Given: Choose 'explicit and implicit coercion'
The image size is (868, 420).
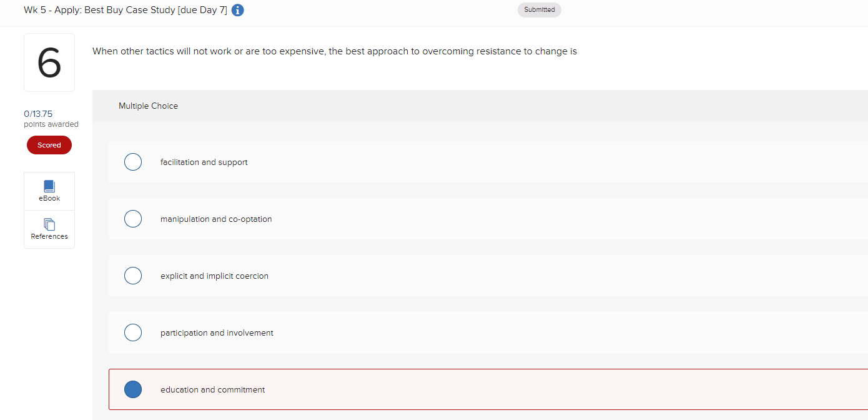Looking at the screenshot, I should pos(133,275).
